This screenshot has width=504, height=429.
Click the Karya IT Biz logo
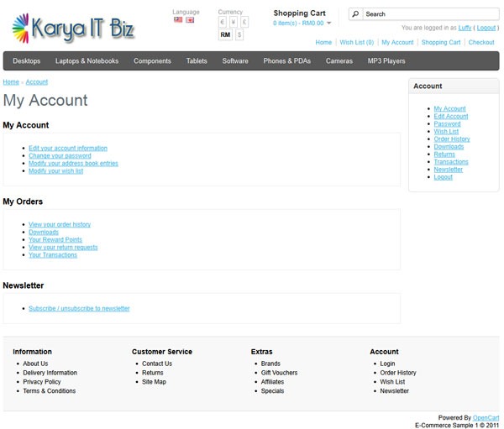(x=74, y=29)
